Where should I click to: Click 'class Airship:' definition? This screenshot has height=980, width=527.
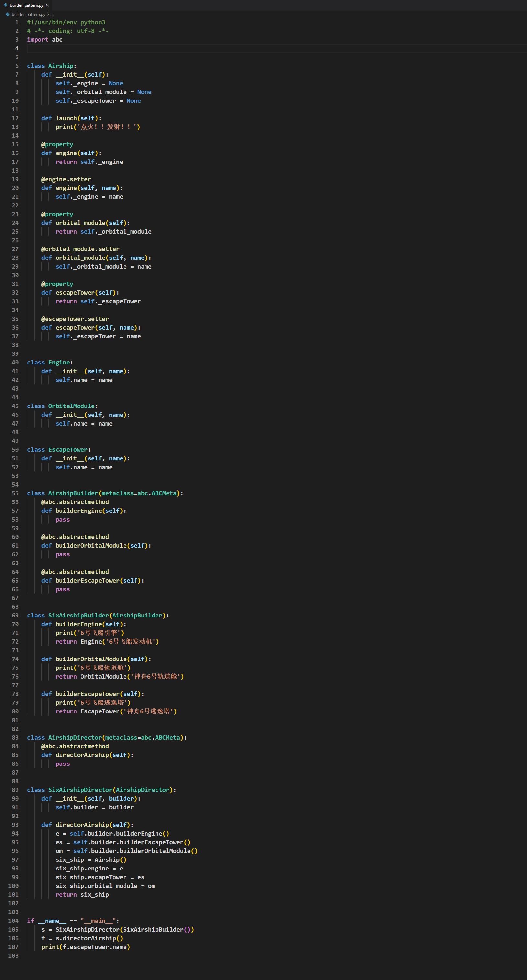coord(52,66)
